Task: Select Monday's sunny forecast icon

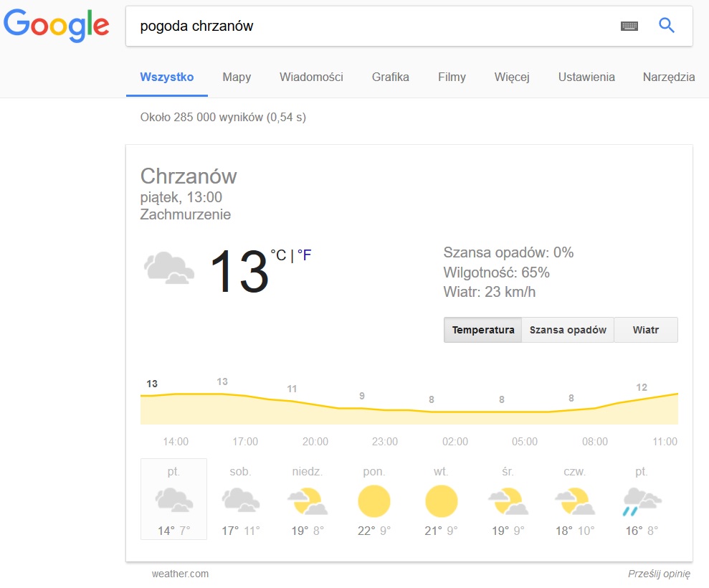Action: pos(374,501)
